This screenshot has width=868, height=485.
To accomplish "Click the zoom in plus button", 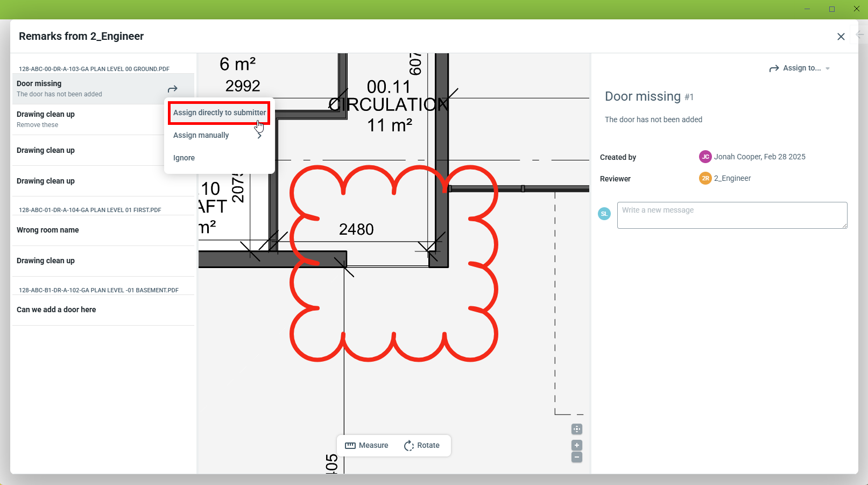I will point(576,445).
